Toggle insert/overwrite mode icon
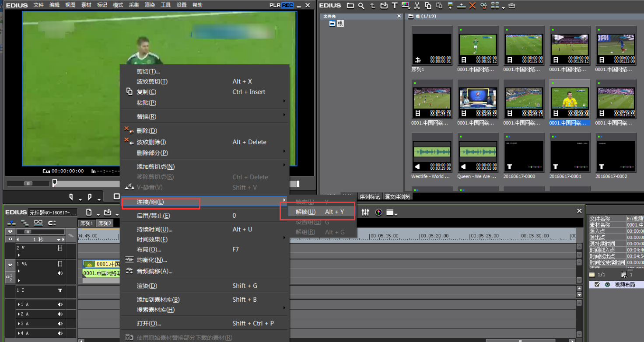Viewport: 644px width, 342px height. pos(11,223)
